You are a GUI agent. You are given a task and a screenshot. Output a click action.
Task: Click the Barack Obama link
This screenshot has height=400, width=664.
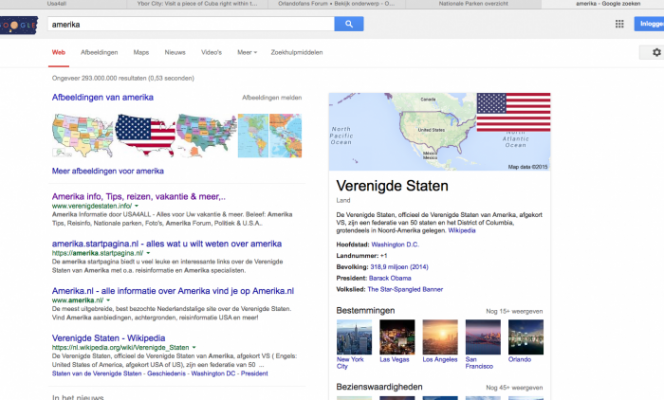(x=390, y=279)
